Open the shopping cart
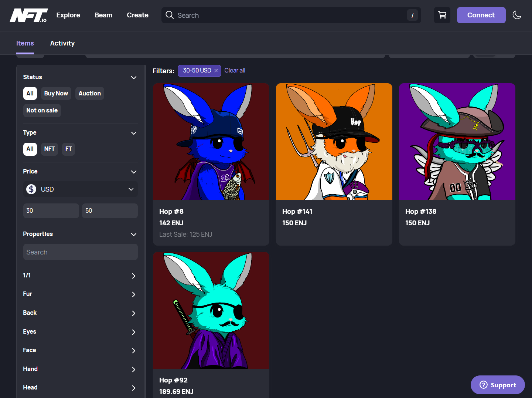 [x=442, y=15]
